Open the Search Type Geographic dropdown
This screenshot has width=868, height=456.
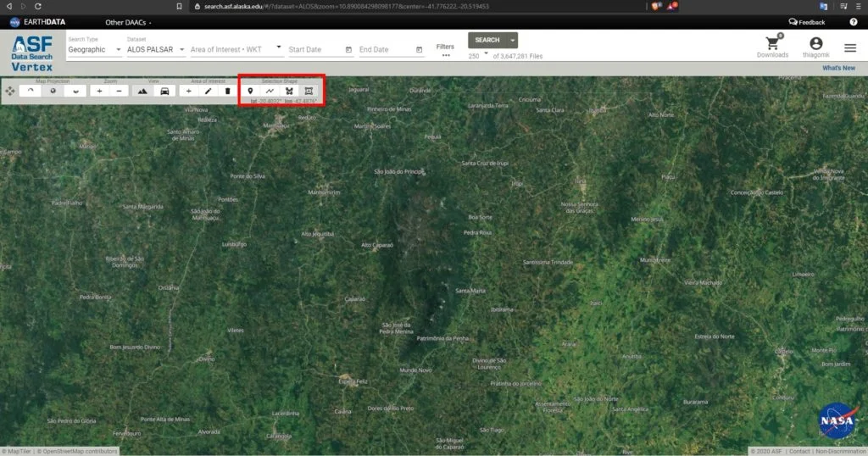(x=94, y=49)
